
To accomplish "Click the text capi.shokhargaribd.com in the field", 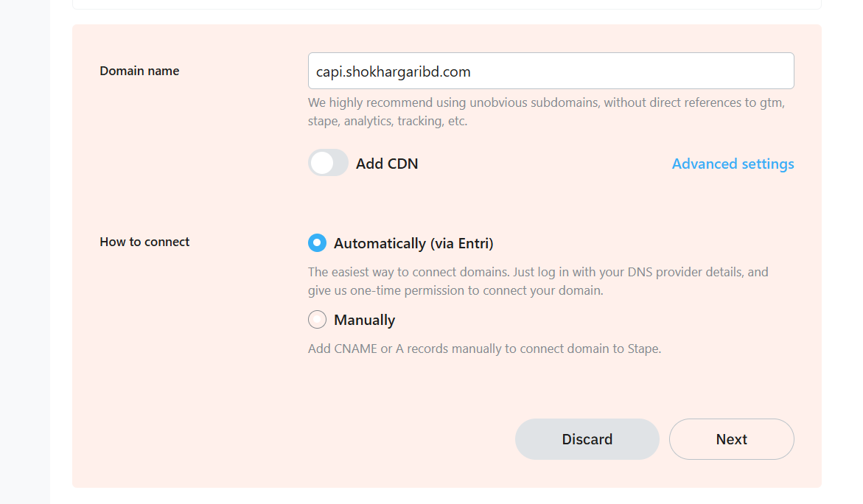I will coord(393,71).
